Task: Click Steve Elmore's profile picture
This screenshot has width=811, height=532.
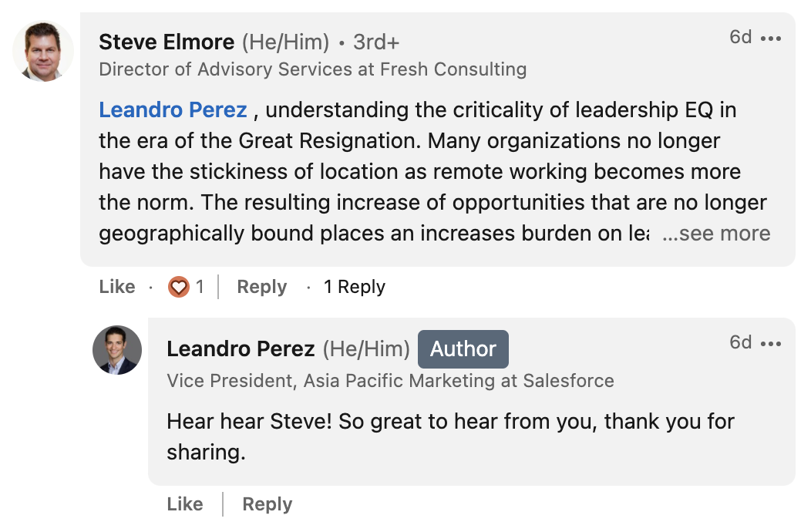Action: 42,51
